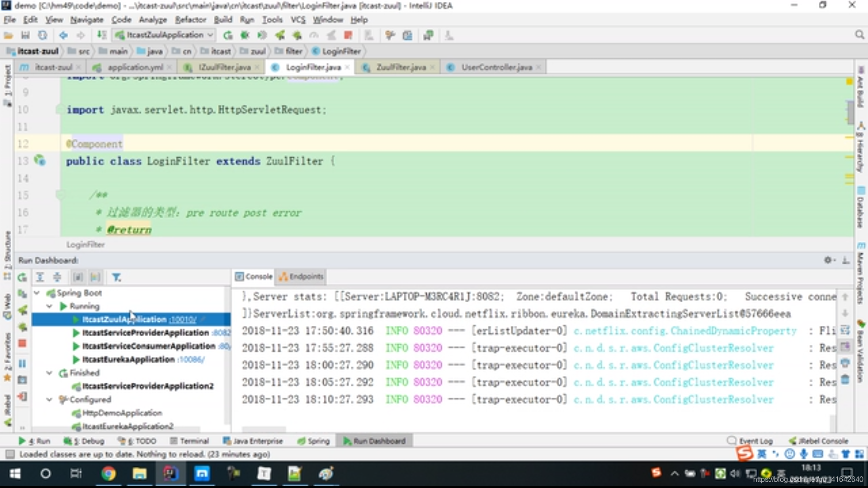Open the Refactor menu
Viewport: 868px width, 488px height.
pos(190,19)
